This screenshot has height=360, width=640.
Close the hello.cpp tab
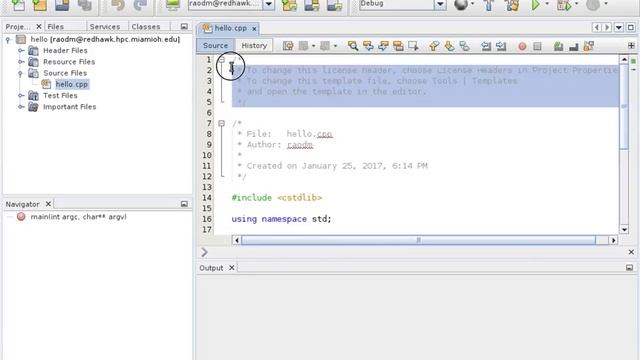coord(254,29)
